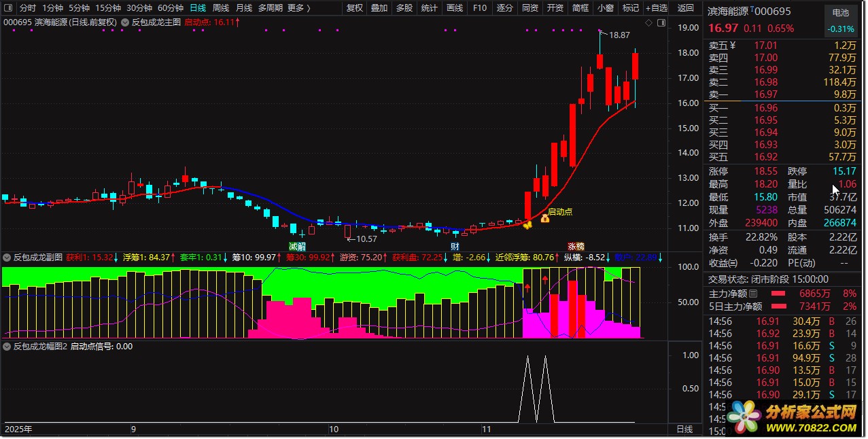
Task: Select the 1分钟 period tab
Action: [53, 8]
